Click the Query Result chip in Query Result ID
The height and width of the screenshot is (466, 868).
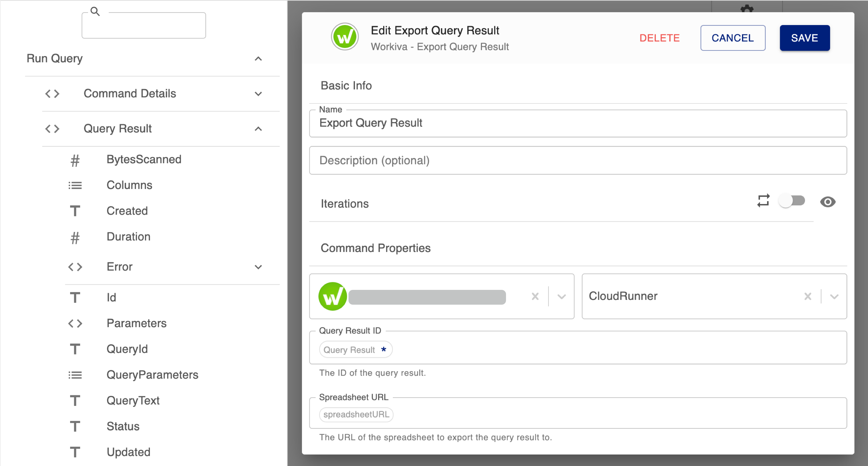click(x=356, y=350)
